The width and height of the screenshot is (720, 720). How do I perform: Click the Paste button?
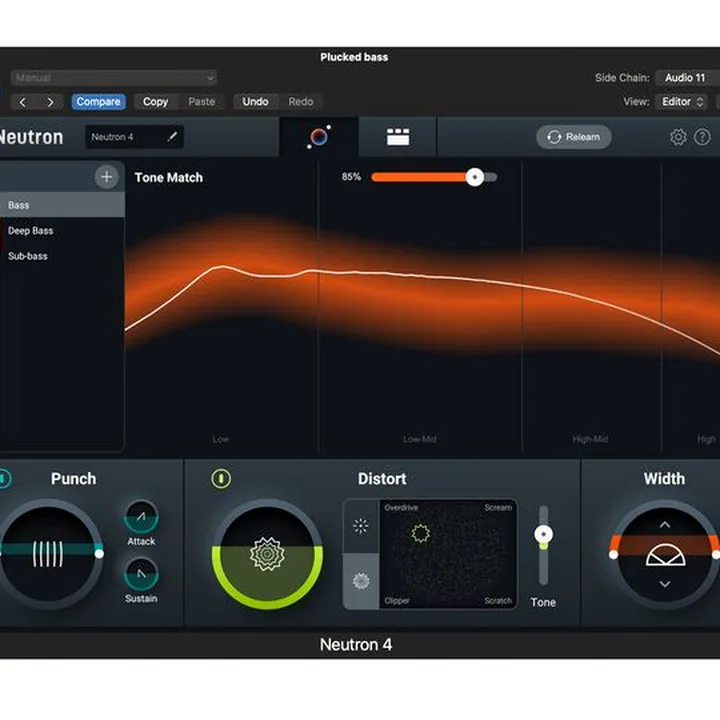202,101
